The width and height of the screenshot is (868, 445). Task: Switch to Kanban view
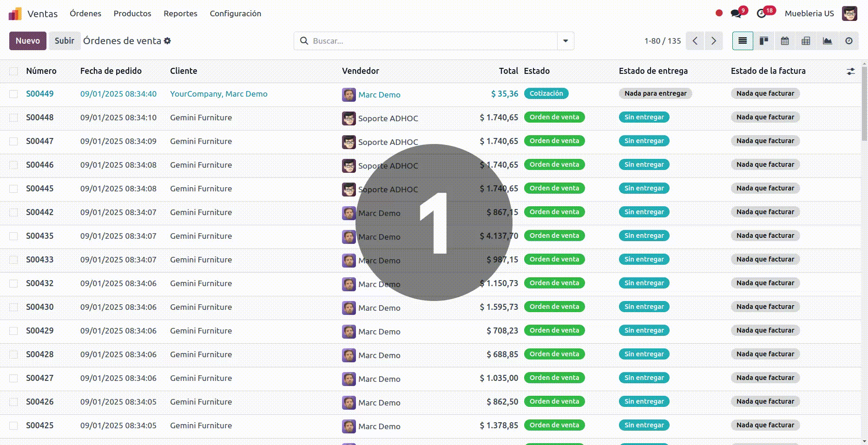(763, 41)
